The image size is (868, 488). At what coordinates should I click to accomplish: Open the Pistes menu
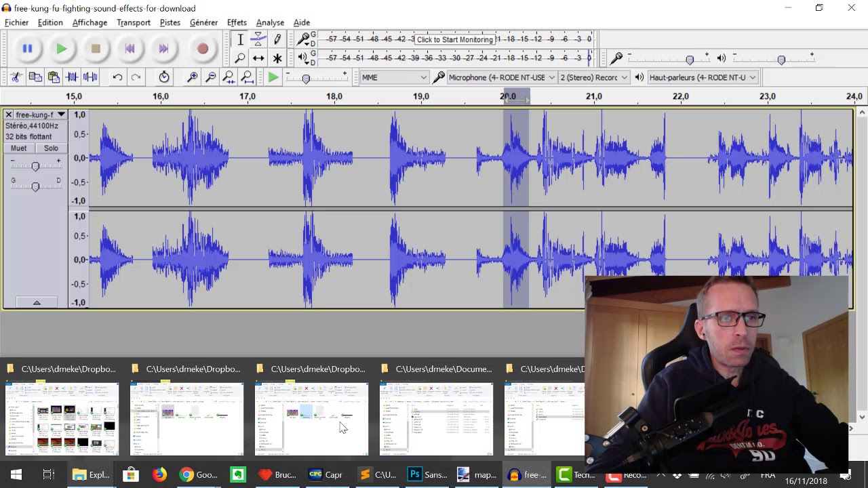click(x=170, y=22)
